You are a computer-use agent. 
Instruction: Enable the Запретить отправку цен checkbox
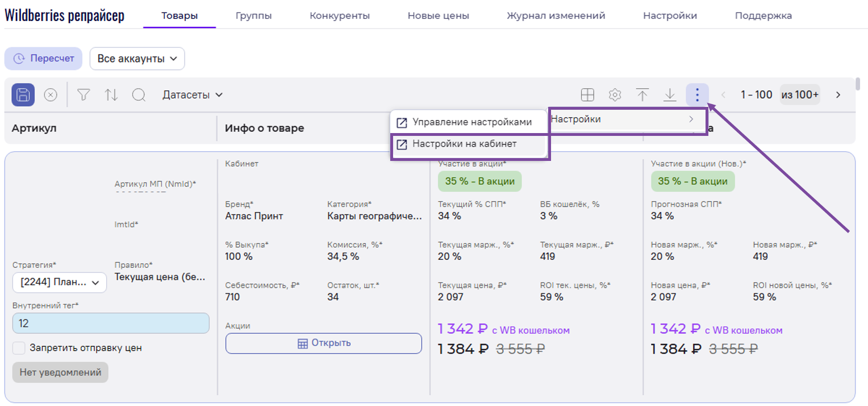[19, 348]
